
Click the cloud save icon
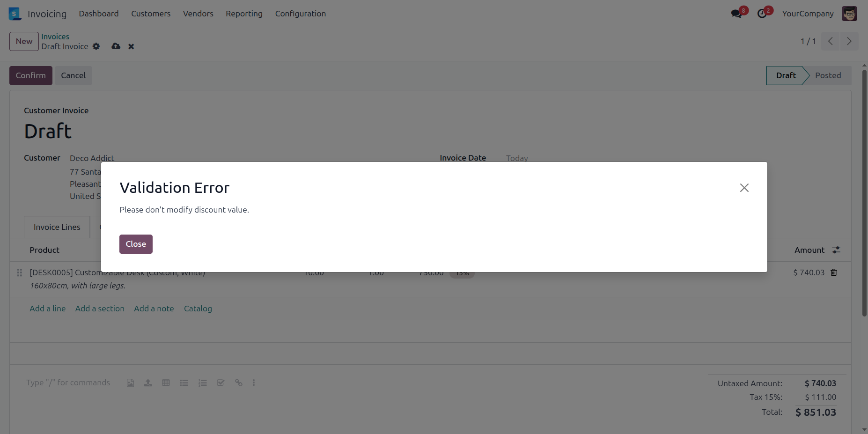point(116,46)
